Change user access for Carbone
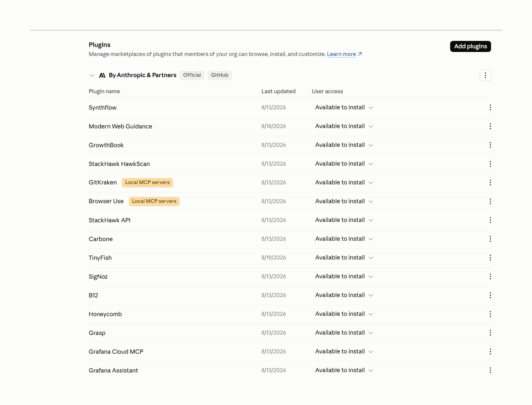 (344, 239)
